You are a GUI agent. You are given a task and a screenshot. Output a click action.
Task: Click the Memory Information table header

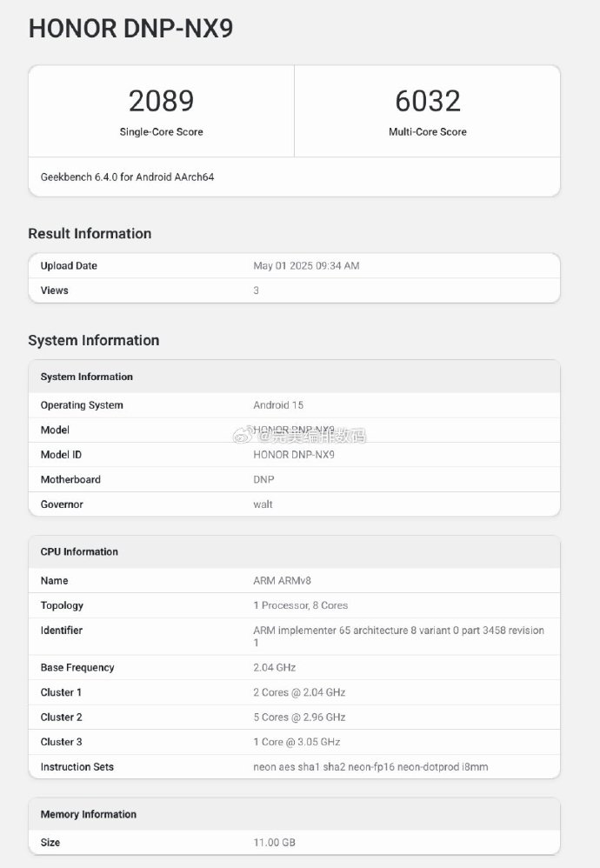coord(88,814)
